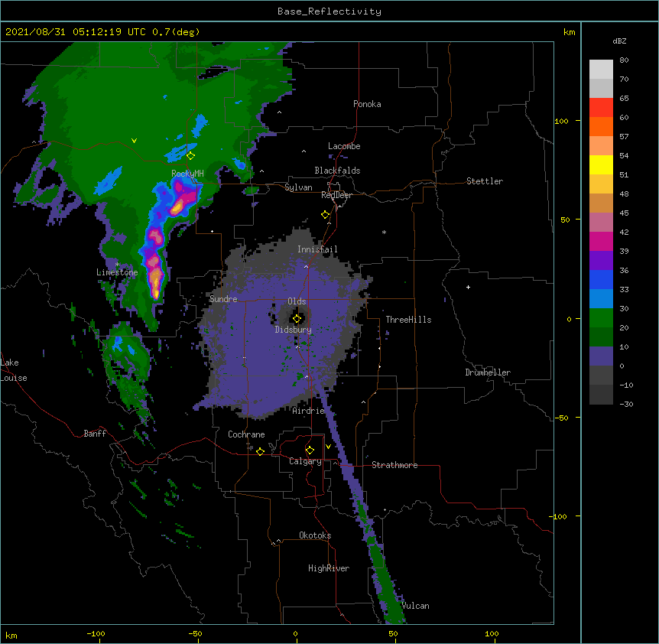The width and height of the screenshot is (659, 644).
Task: Click the ThreeHills label
Action: coord(408,320)
